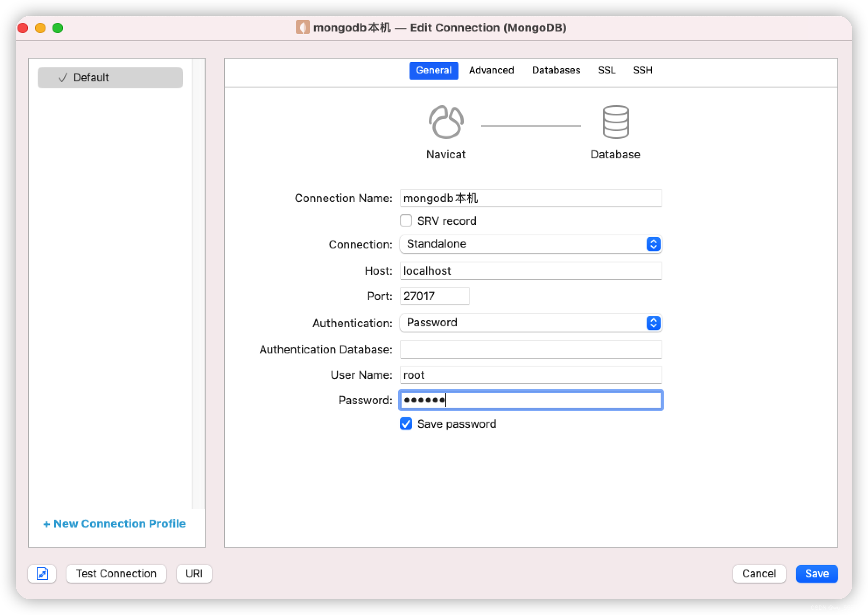Open the Authentication Password dropdown
Screen dimensions: 868x615
[x=530, y=323]
